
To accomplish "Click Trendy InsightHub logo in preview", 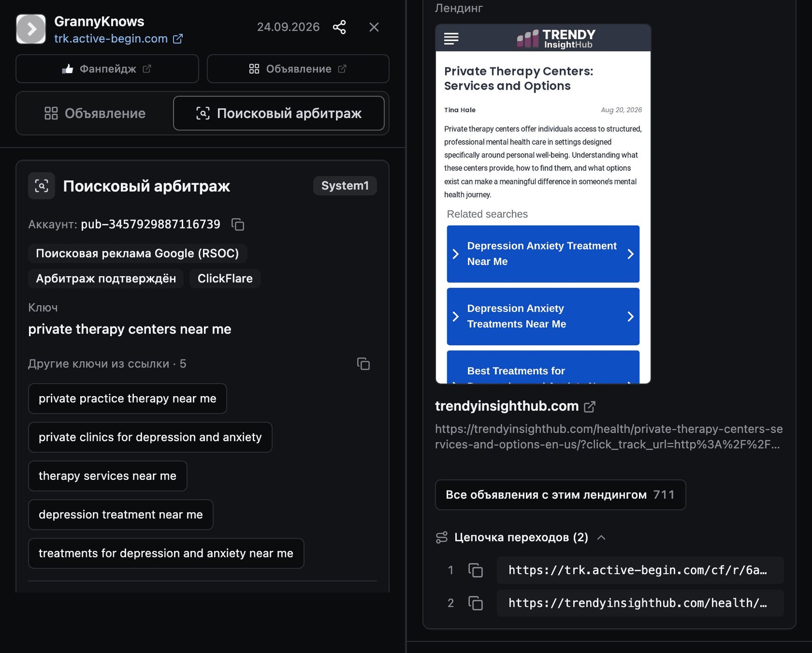I will tap(556, 39).
